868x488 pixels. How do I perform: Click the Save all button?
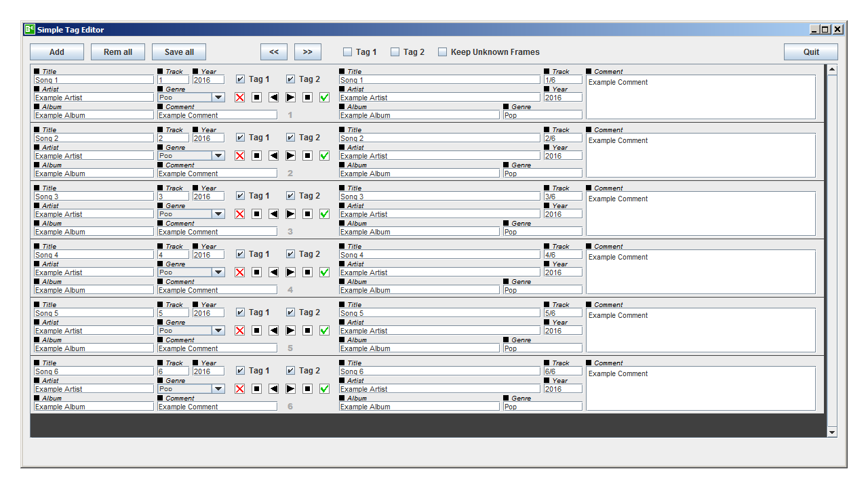(179, 52)
